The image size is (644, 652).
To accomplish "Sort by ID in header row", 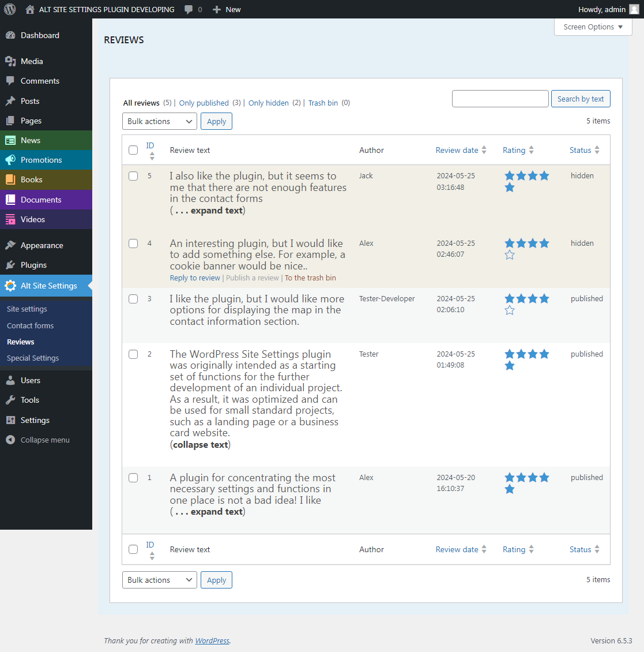I will coord(150,151).
